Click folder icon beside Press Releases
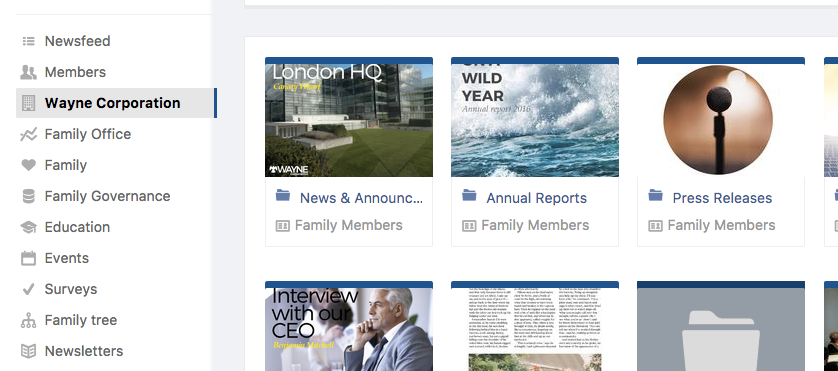 coord(656,196)
